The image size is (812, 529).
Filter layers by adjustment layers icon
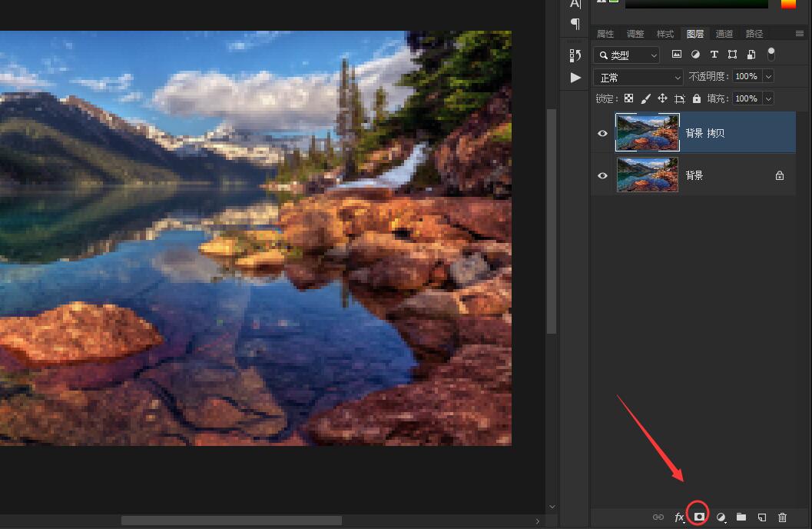[x=695, y=54]
